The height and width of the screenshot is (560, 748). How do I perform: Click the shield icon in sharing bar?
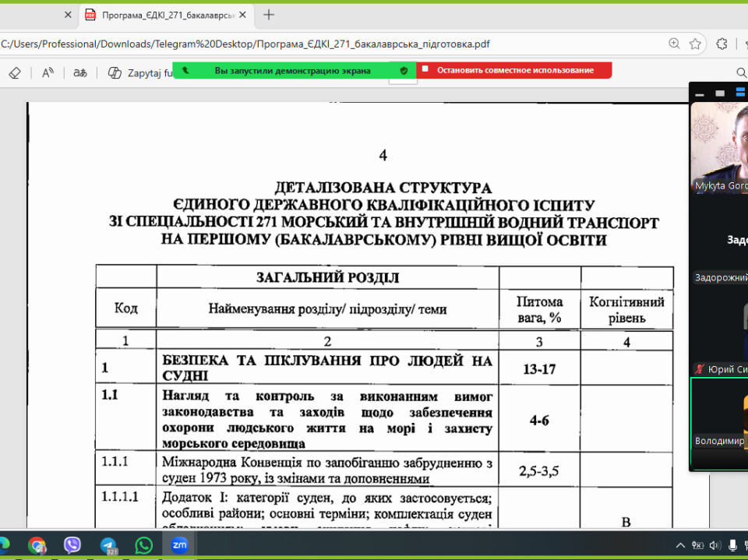click(404, 71)
